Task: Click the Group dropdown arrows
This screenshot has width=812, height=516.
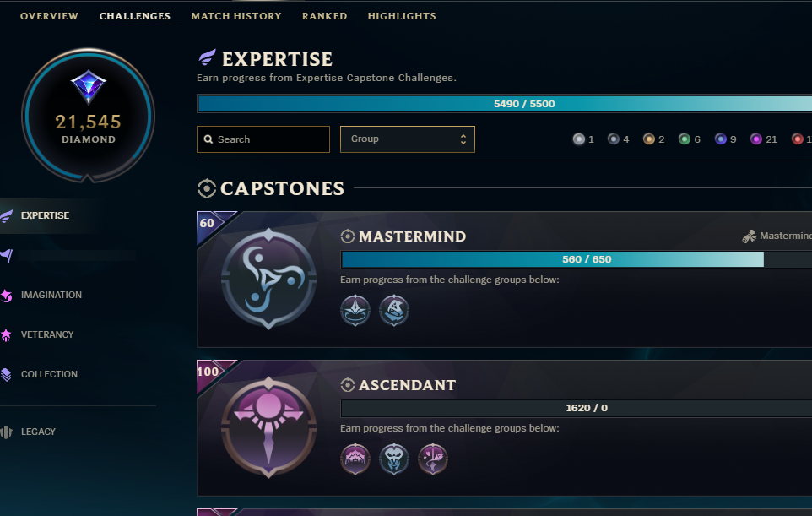Action: [463, 139]
